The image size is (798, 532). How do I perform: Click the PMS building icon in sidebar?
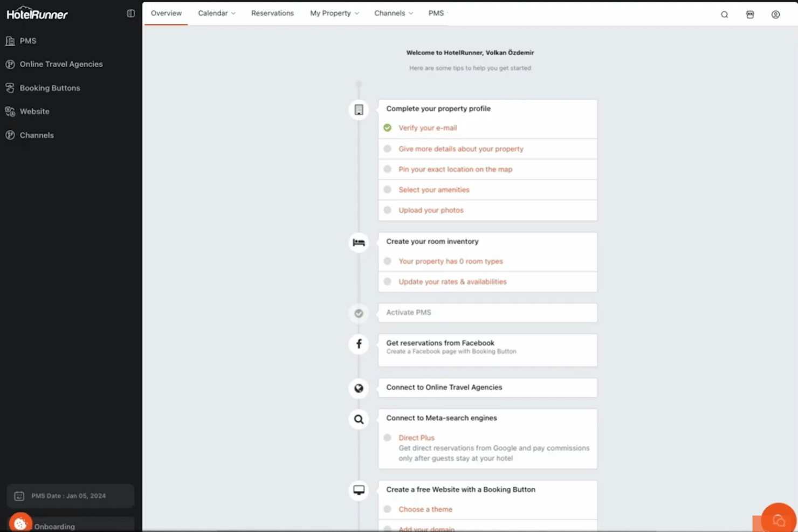tap(10, 41)
